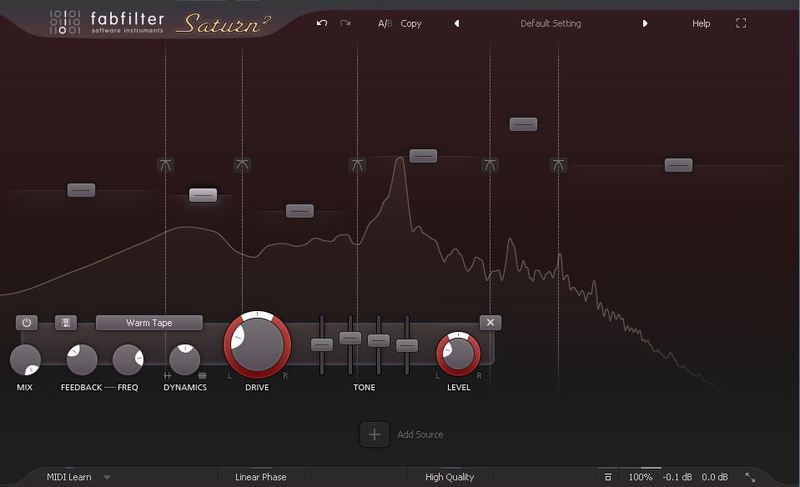Click the Redo arrow icon
This screenshot has height=487, width=800.
(345, 23)
